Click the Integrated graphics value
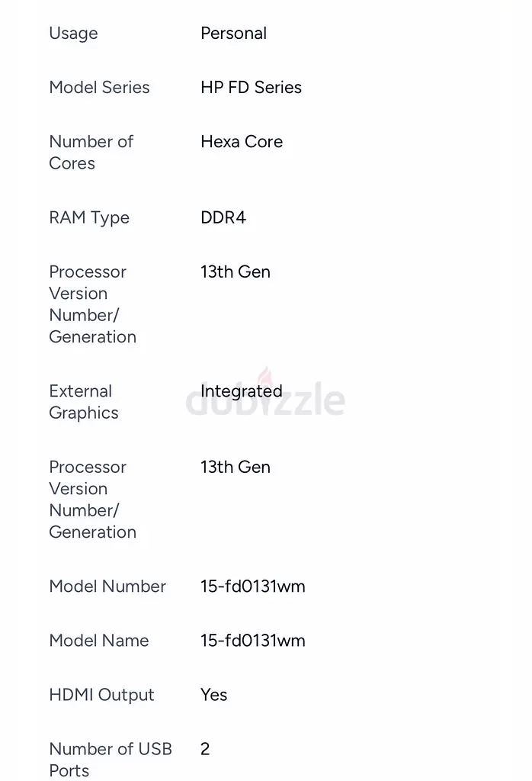 pos(242,391)
